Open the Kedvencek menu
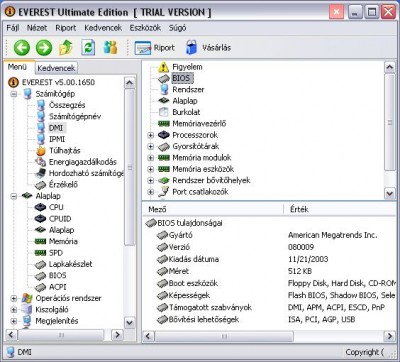Screen dimensions: 400x362 coord(103,28)
